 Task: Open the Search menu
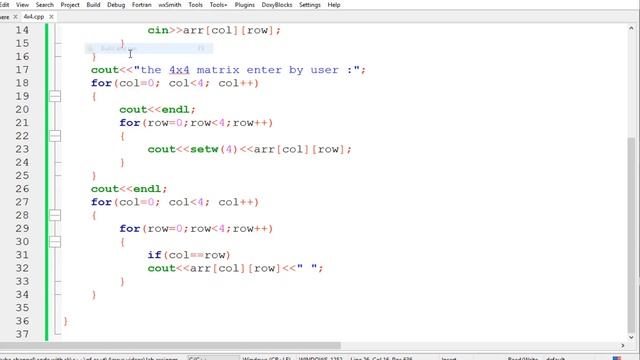coord(44,5)
